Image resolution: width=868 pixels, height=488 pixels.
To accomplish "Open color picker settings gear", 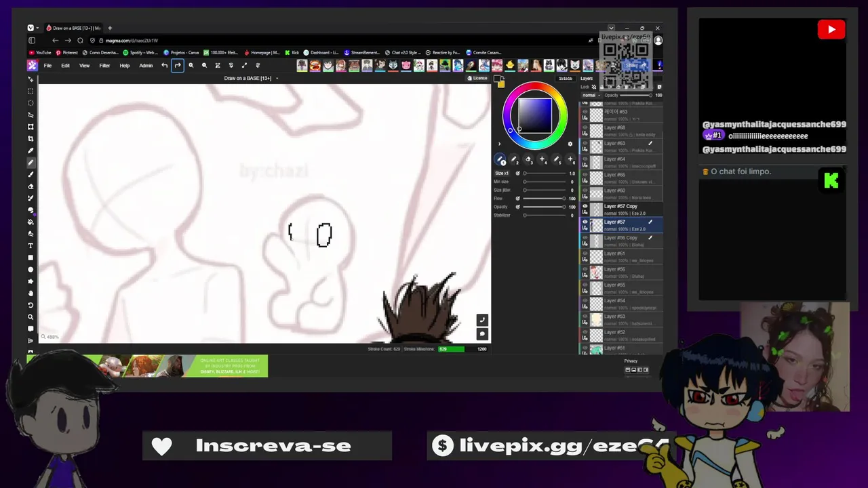I will [570, 144].
